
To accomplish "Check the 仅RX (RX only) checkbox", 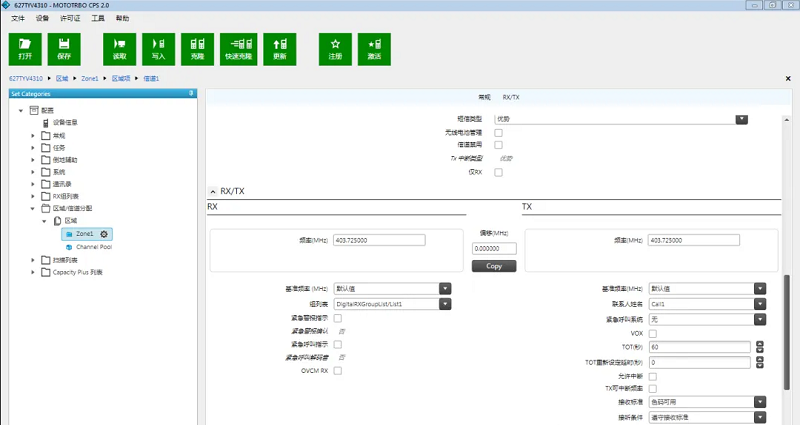I will coord(498,172).
